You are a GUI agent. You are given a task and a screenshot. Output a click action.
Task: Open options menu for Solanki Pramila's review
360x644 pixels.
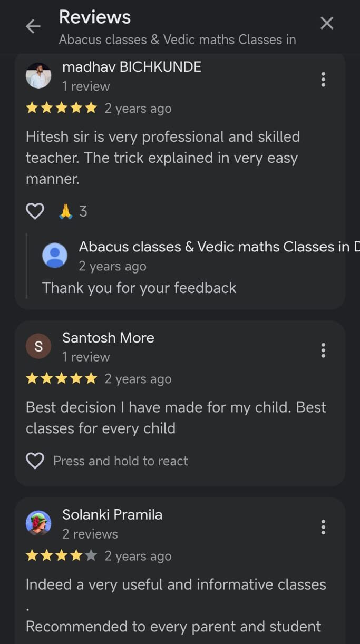pos(323,527)
